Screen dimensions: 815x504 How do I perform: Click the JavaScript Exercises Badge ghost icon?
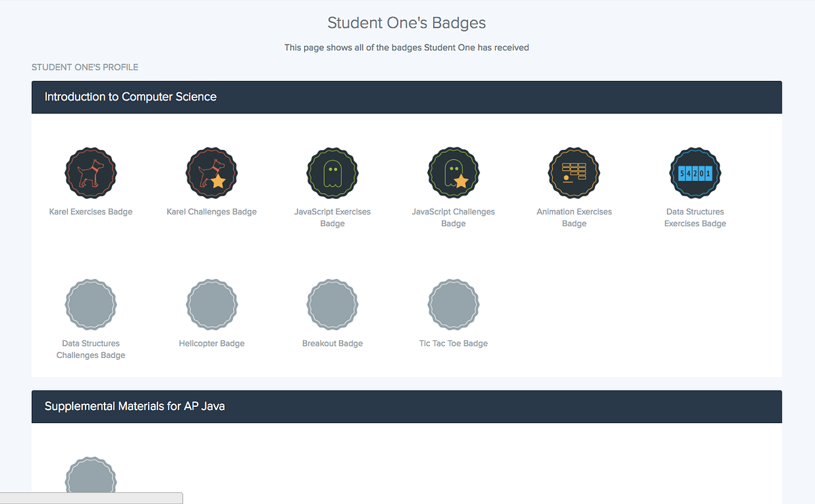[x=332, y=173]
